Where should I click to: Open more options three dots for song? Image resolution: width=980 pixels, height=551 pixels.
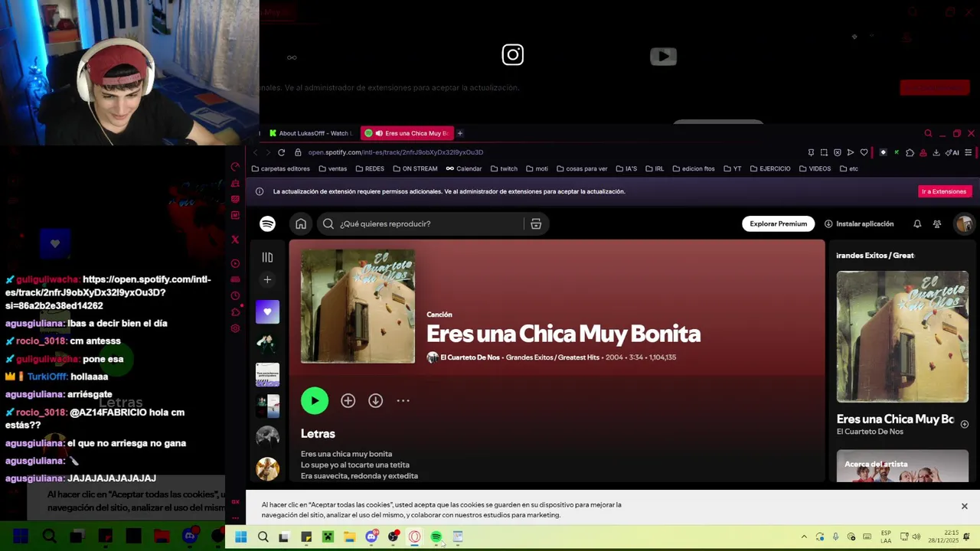[x=403, y=400]
